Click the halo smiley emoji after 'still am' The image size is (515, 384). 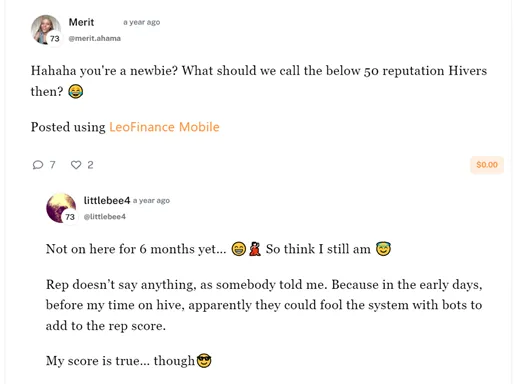tap(383, 249)
